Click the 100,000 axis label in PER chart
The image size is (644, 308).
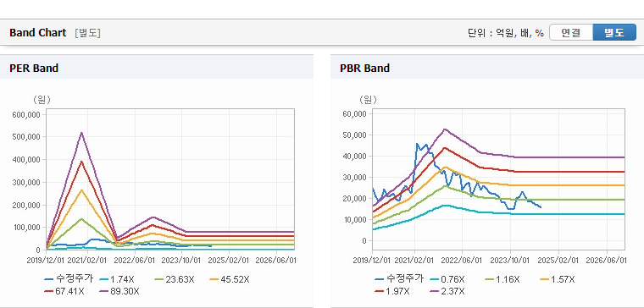[27, 228]
